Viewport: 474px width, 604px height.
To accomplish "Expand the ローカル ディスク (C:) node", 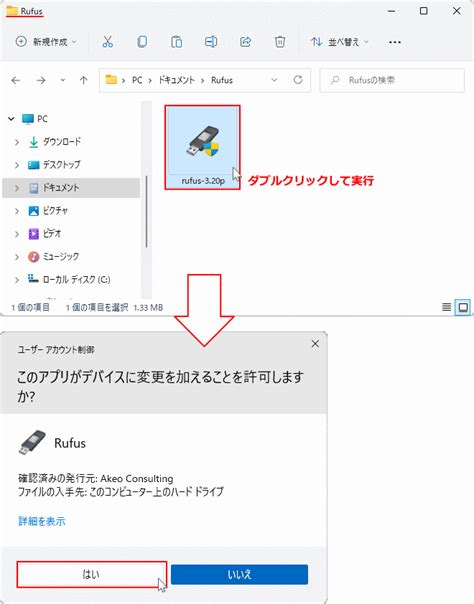I will pos(17,280).
